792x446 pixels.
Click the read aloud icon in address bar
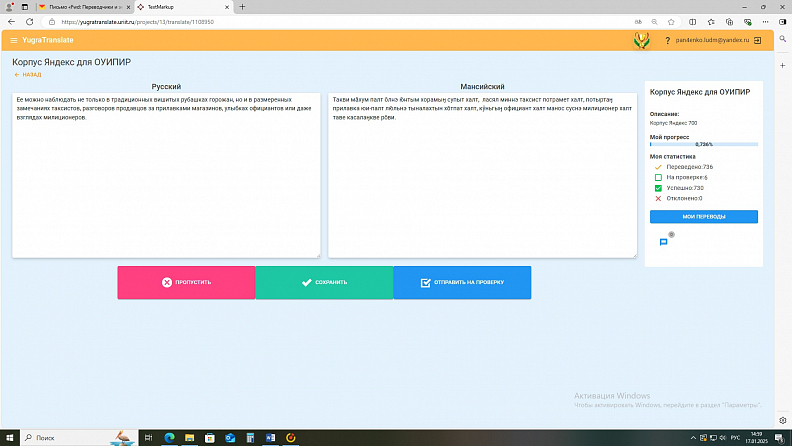click(638, 22)
